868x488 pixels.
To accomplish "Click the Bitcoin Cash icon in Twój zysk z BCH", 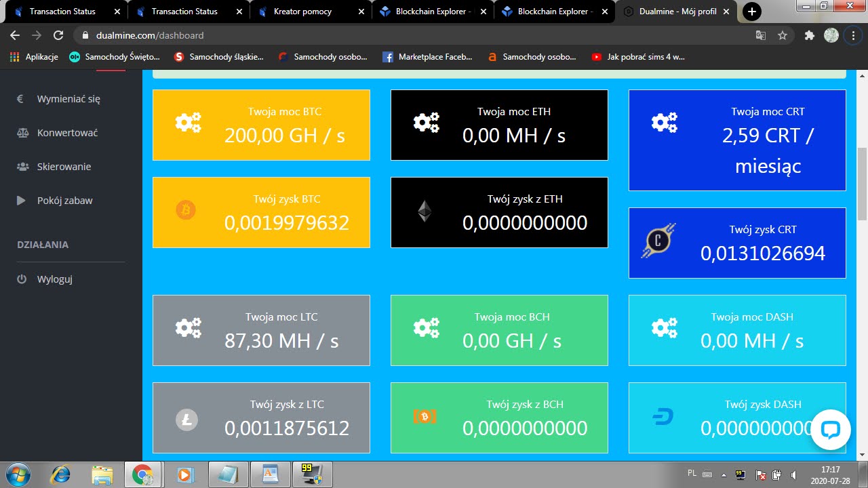I will (425, 417).
